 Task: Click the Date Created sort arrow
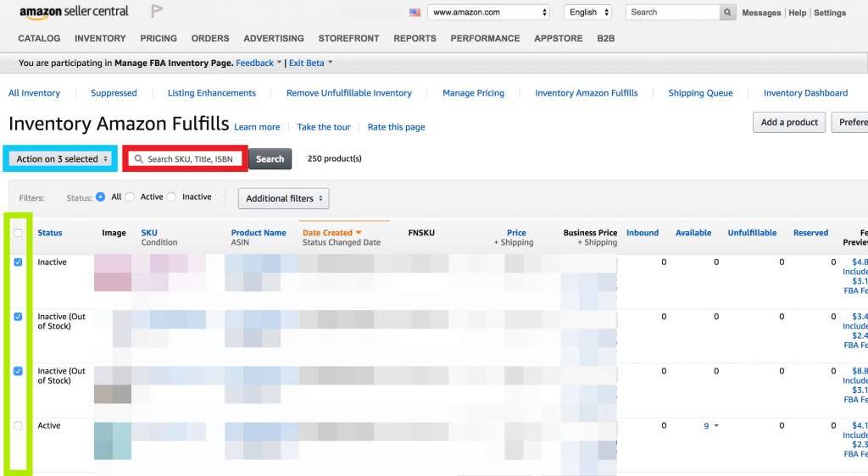359,233
